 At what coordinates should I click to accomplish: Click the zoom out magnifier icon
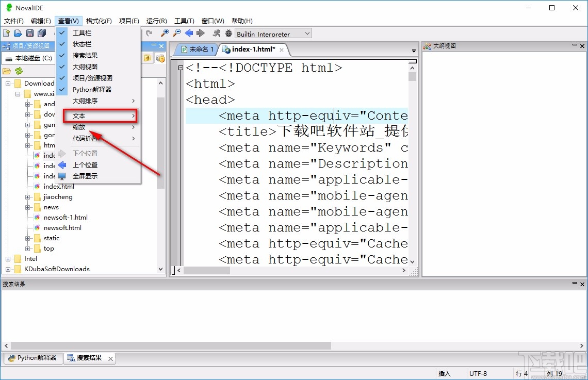[176, 33]
